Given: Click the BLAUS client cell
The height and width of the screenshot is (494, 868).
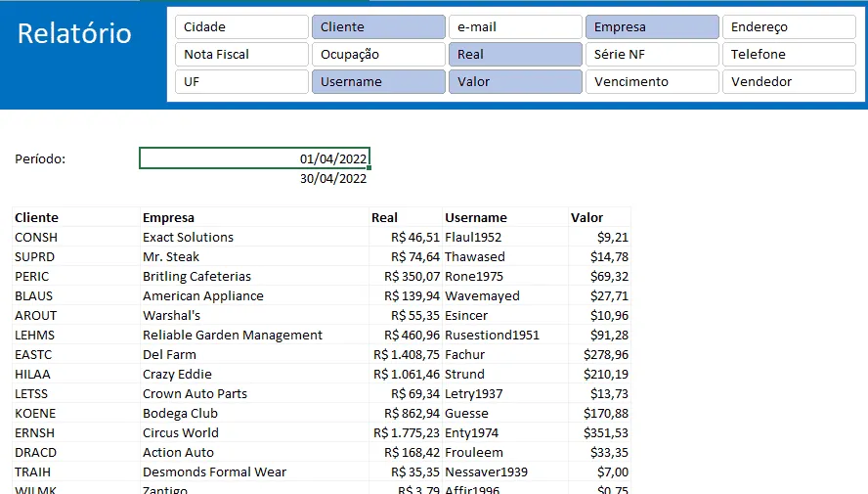Looking at the screenshot, I should coord(76,295).
